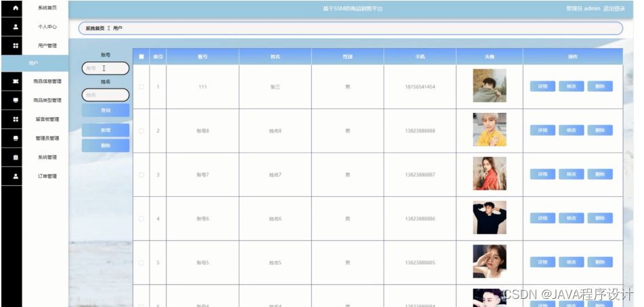Click 系统首页 in the breadcrumb
This screenshot has width=644, height=307.
95,28
